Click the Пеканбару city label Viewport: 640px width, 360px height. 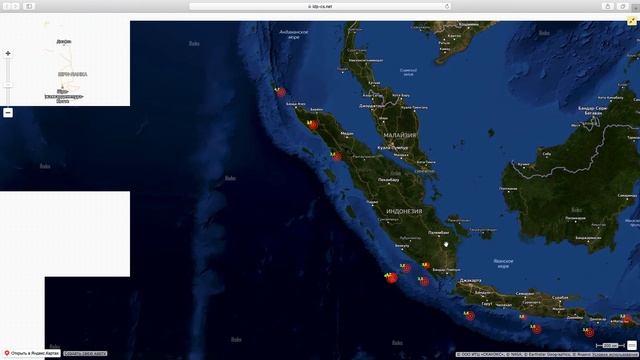pos(388,180)
